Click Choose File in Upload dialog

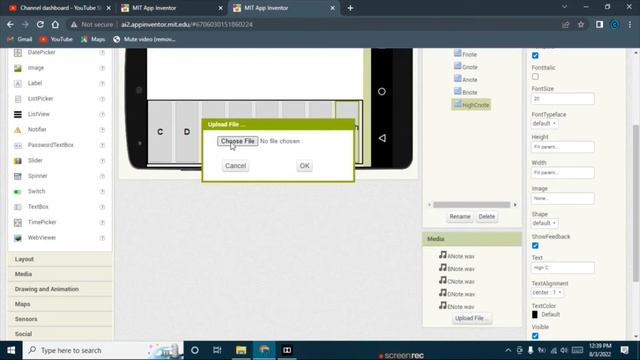(238, 141)
